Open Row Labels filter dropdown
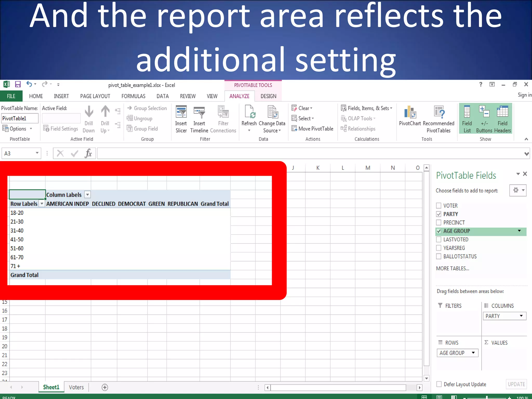This screenshot has width=532, height=399. coord(42,204)
